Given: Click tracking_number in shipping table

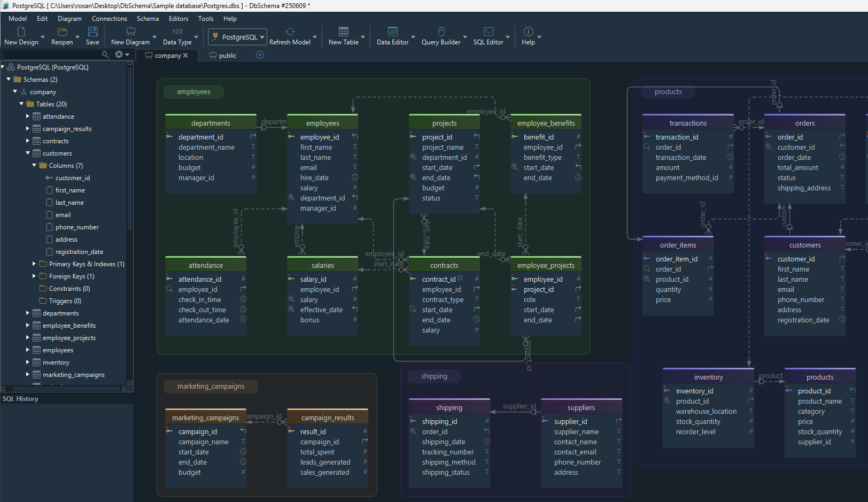Looking at the screenshot, I should [x=448, y=452].
